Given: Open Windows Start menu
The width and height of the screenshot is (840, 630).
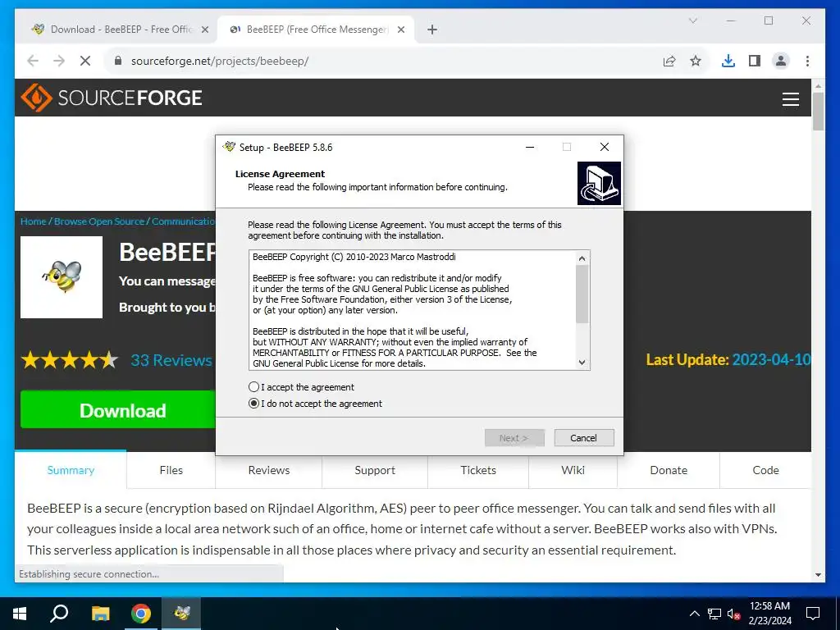Looking at the screenshot, I should pos(20,614).
